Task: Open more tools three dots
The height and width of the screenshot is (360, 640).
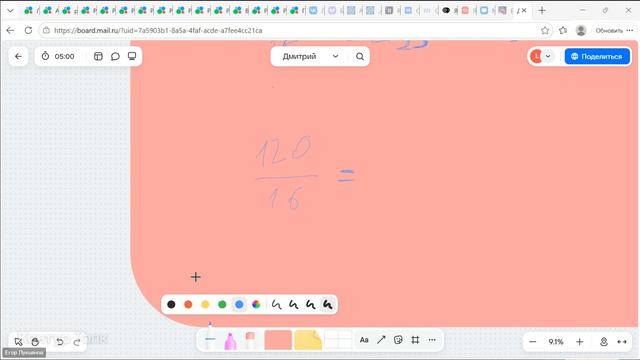Action: pyautogui.click(x=432, y=340)
